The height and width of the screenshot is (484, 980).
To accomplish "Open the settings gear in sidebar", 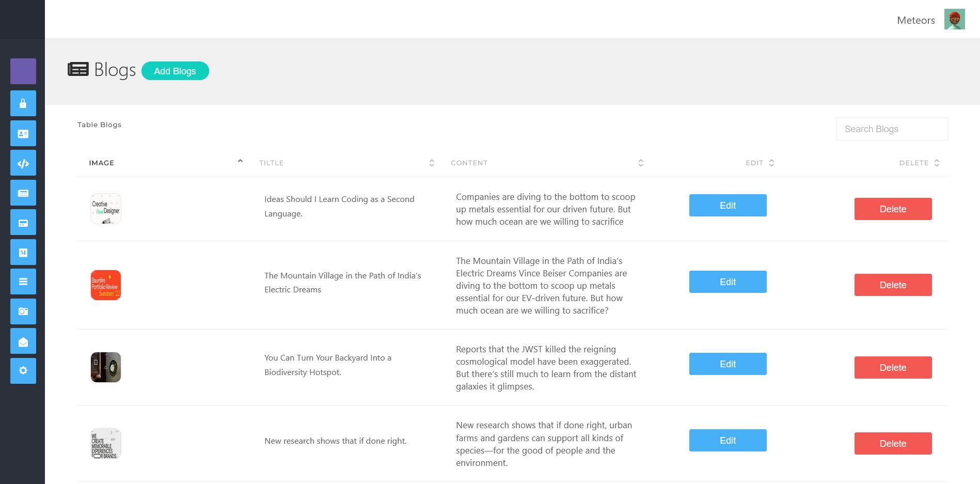I will tap(23, 371).
